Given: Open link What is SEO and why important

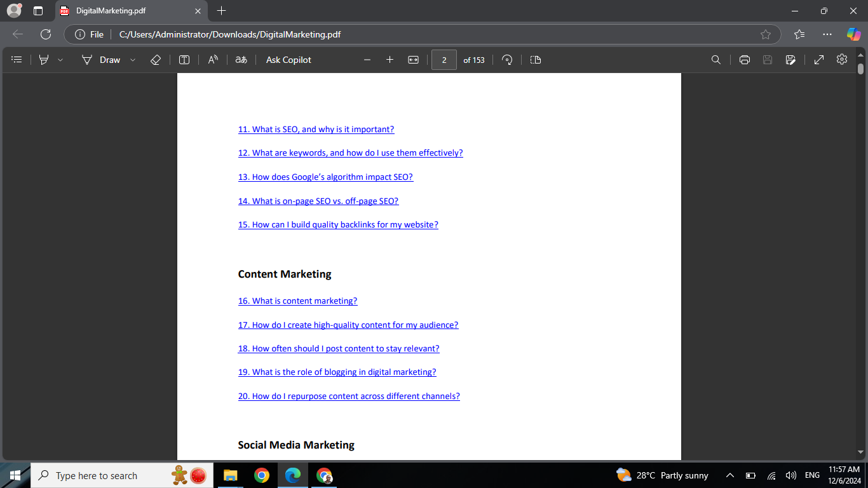Looking at the screenshot, I should pyautogui.click(x=316, y=129).
